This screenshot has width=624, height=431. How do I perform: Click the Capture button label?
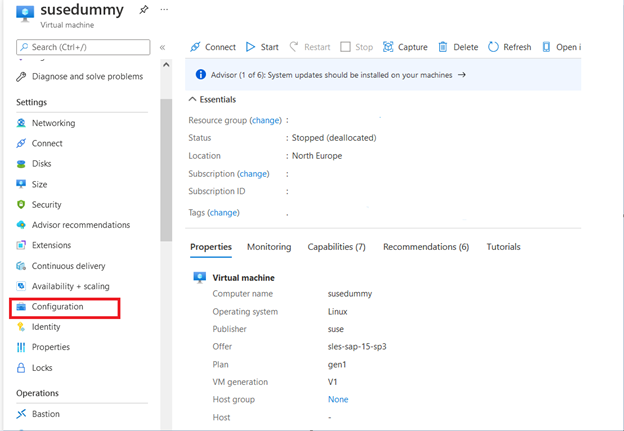click(413, 47)
